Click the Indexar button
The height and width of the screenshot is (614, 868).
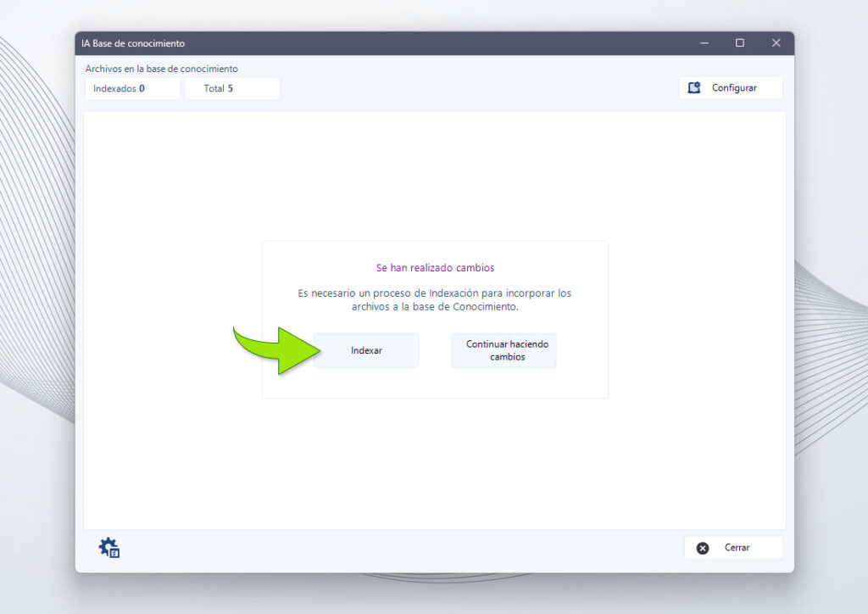pyautogui.click(x=366, y=350)
